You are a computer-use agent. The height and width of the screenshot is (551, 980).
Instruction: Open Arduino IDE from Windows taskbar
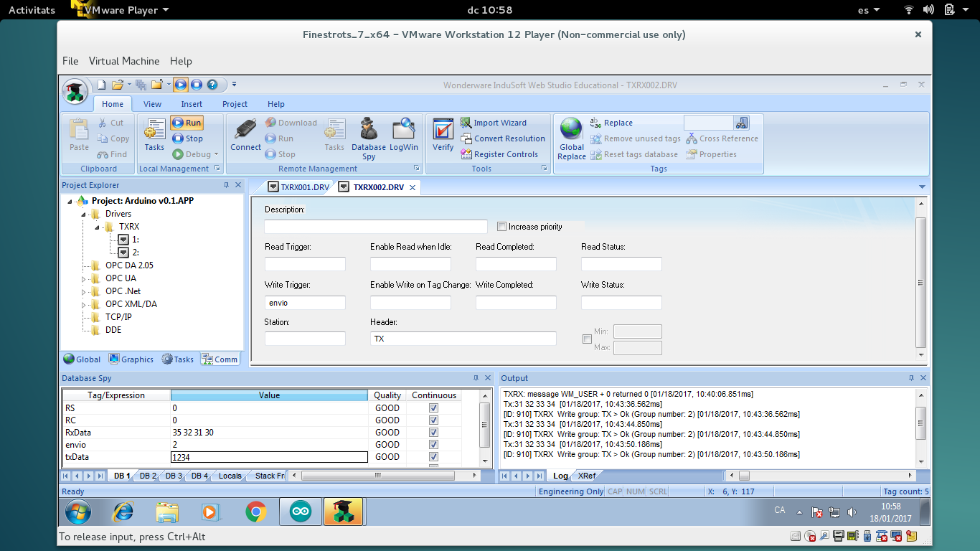tap(301, 512)
